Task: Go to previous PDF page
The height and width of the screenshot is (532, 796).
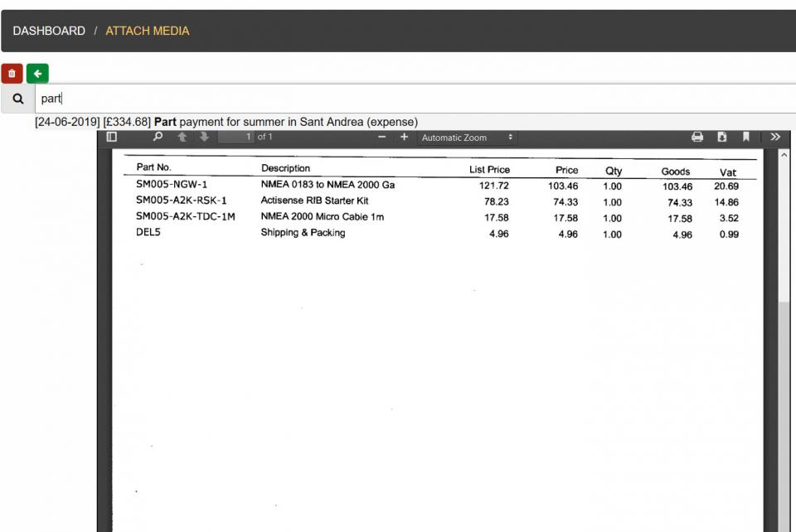Action: point(182,138)
